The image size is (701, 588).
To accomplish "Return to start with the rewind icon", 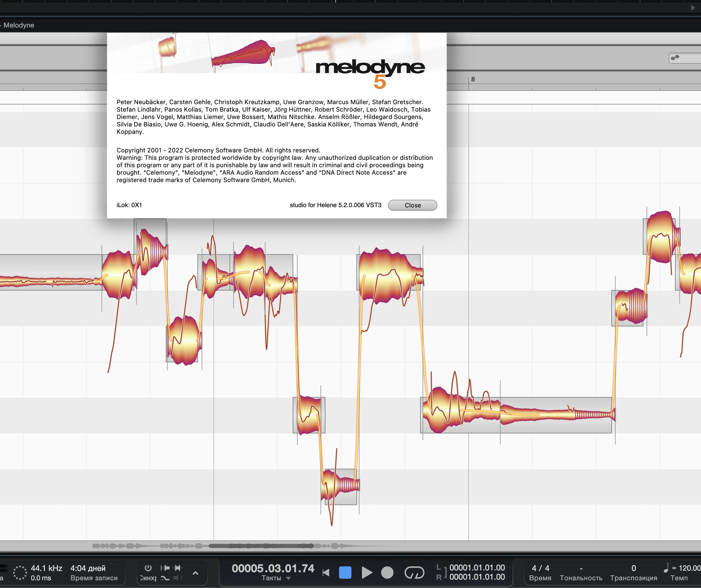I will coord(326,572).
